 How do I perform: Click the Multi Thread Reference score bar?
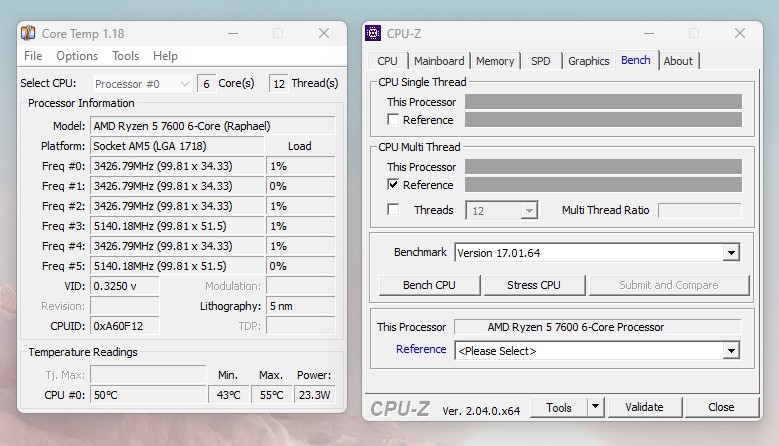coord(603,185)
